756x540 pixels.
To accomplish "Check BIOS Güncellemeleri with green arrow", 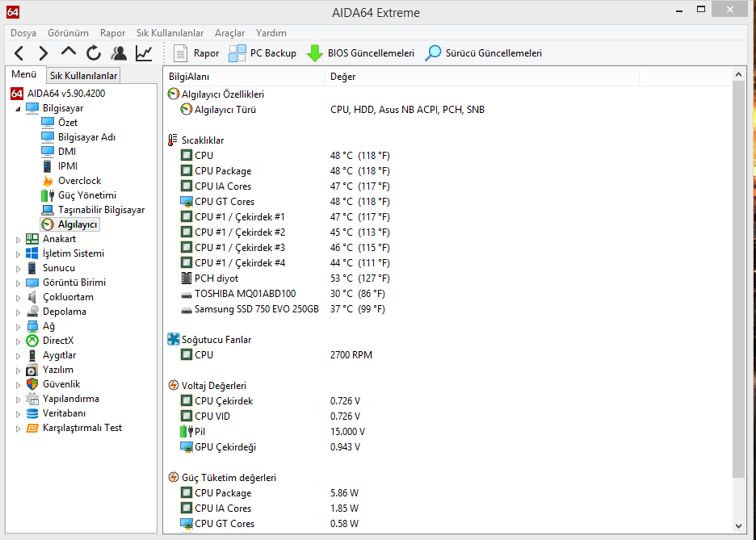I will pyautogui.click(x=360, y=53).
